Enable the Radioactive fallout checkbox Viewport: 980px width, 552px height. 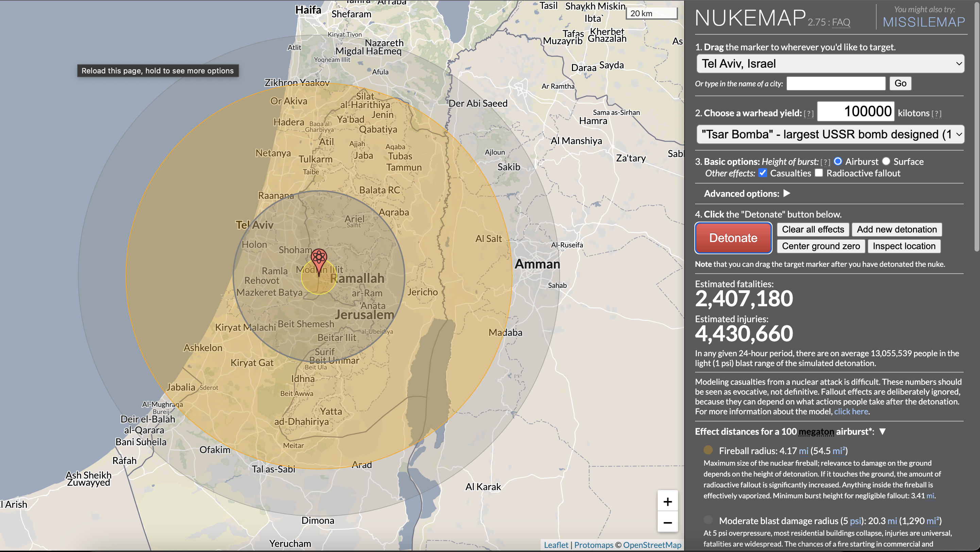819,173
